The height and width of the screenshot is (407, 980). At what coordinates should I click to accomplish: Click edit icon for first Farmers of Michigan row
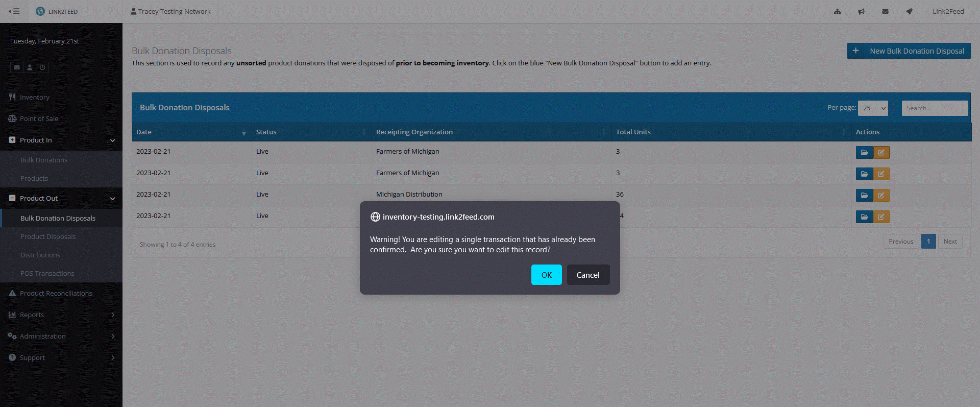881,153
